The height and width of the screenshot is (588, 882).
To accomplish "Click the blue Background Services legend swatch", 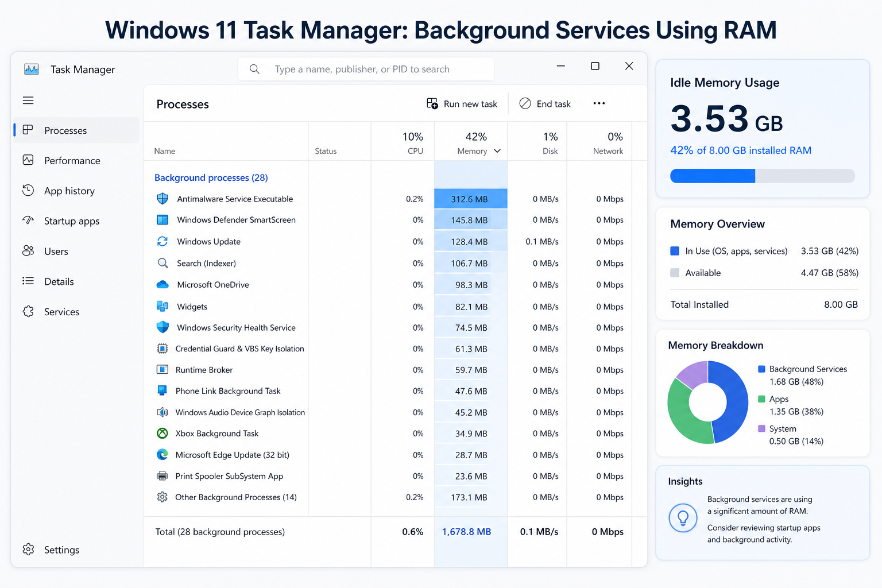I will coord(762,369).
